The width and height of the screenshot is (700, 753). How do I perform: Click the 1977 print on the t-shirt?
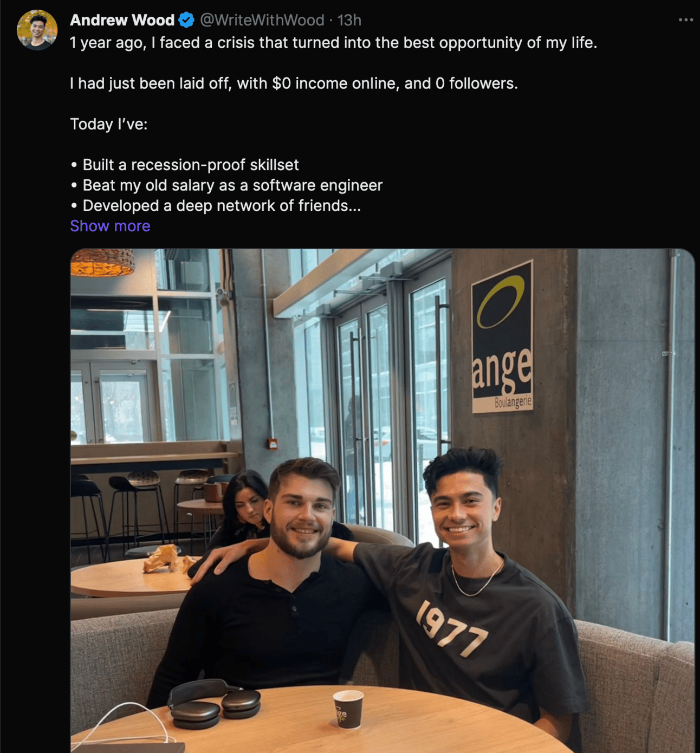click(x=452, y=628)
